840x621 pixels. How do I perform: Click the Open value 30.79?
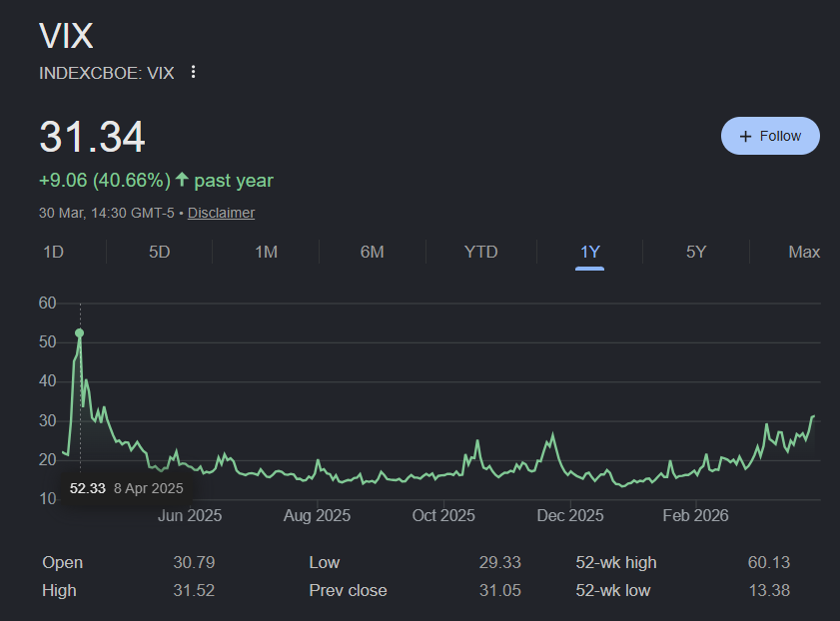(x=194, y=562)
